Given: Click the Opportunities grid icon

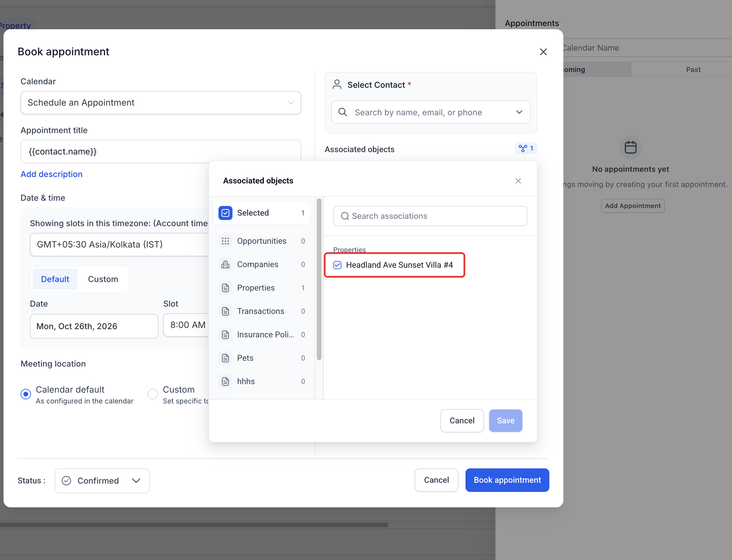Looking at the screenshot, I should [x=225, y=241].
